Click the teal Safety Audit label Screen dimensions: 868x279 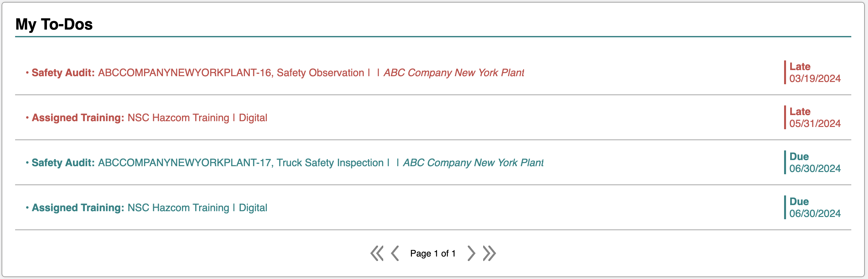63,163
